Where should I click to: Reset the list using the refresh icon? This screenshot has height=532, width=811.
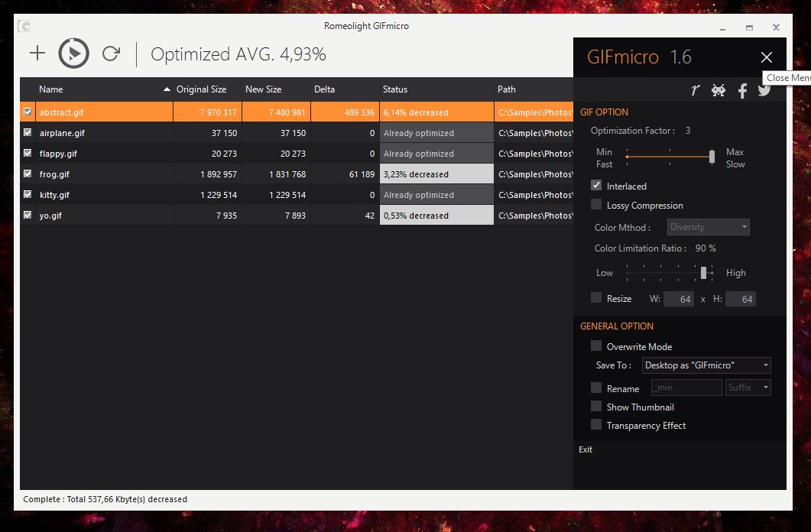pos(111,54)
